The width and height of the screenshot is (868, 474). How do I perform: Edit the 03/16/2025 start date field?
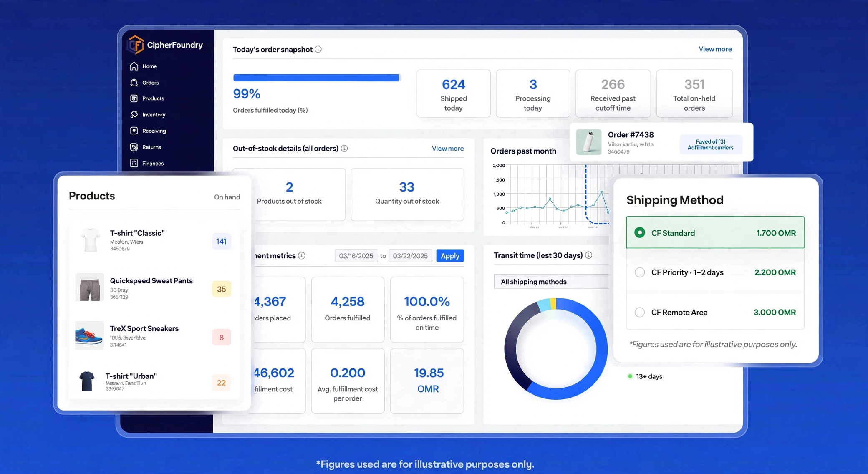tap(356, 256)
